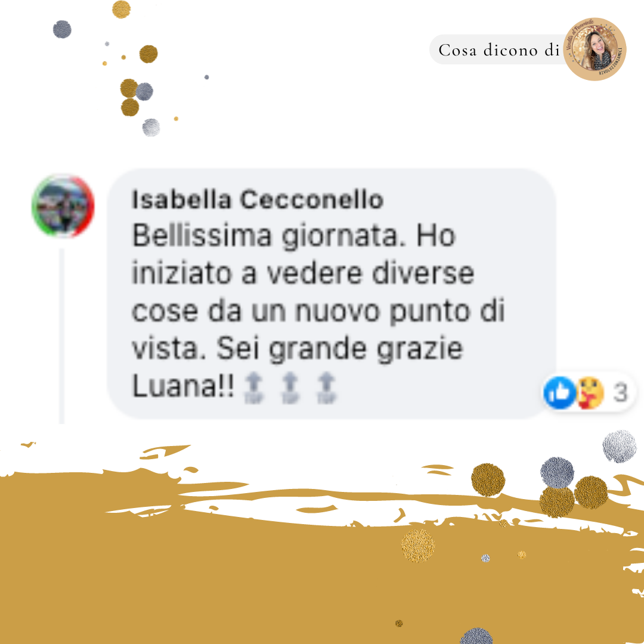644x644 pixels.
Task: Click the grey dot in top-left corner
Action: 62,29
